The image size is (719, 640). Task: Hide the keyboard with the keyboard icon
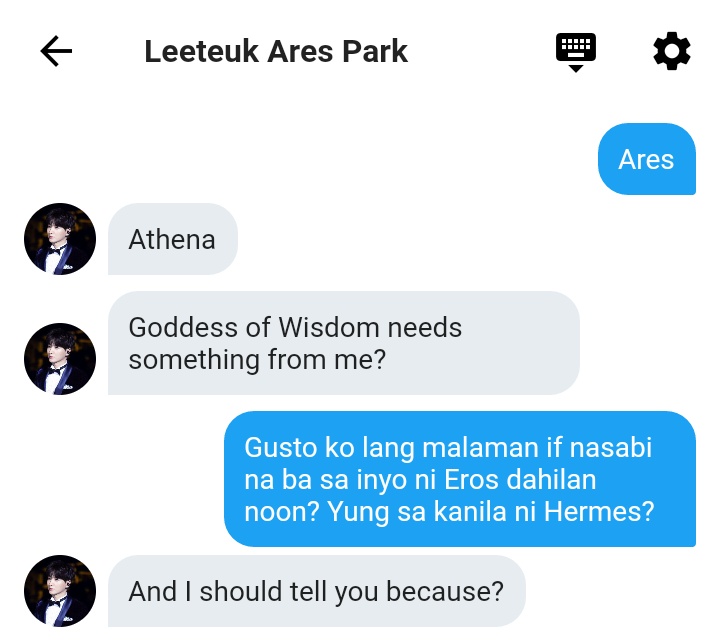tap(575, 52)
